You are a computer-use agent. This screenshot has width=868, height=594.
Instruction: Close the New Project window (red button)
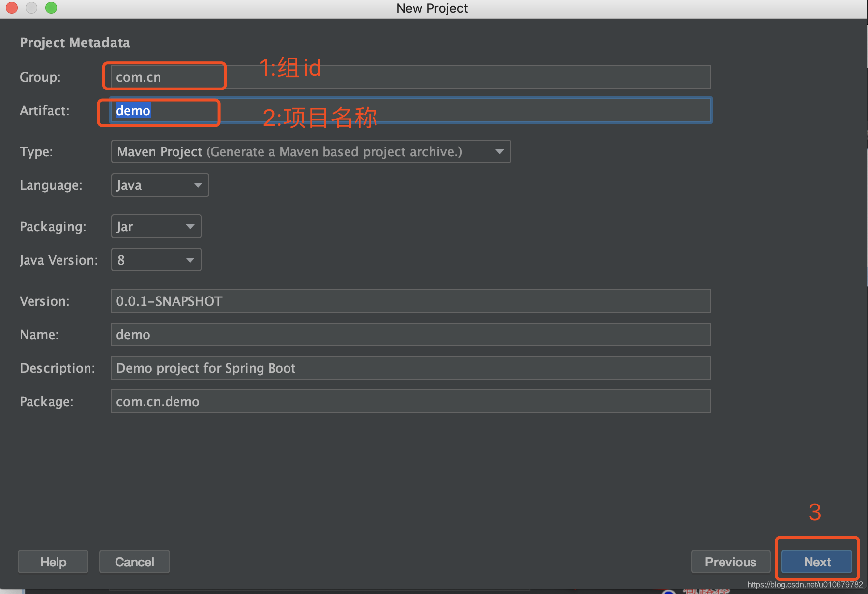tap(12, 8)
